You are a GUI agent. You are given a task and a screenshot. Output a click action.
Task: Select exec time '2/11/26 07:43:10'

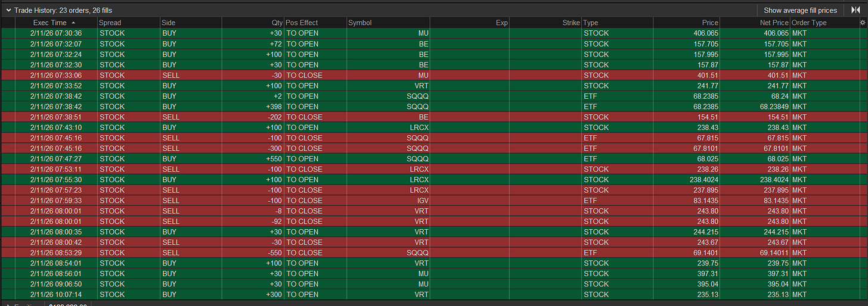55,127
